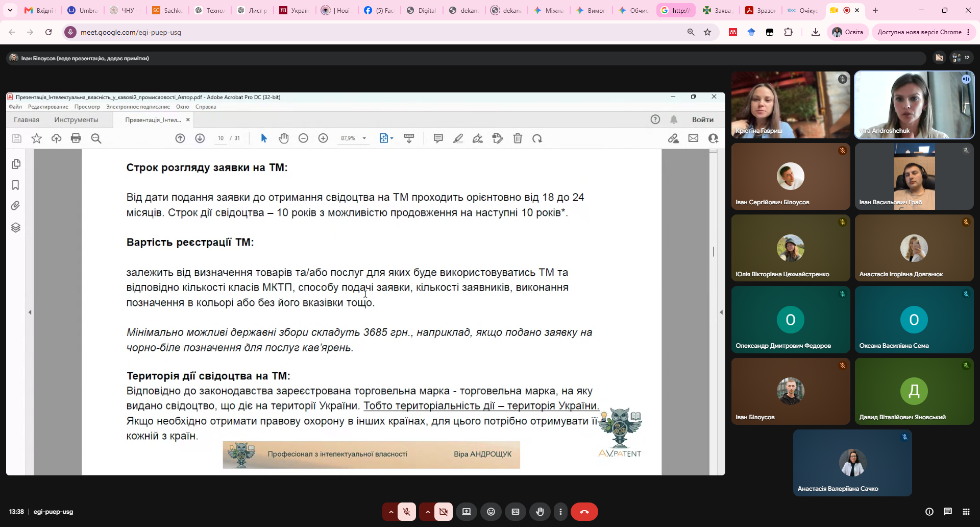Open the bookmarks side panel in Acrobat

click(16, 185)
